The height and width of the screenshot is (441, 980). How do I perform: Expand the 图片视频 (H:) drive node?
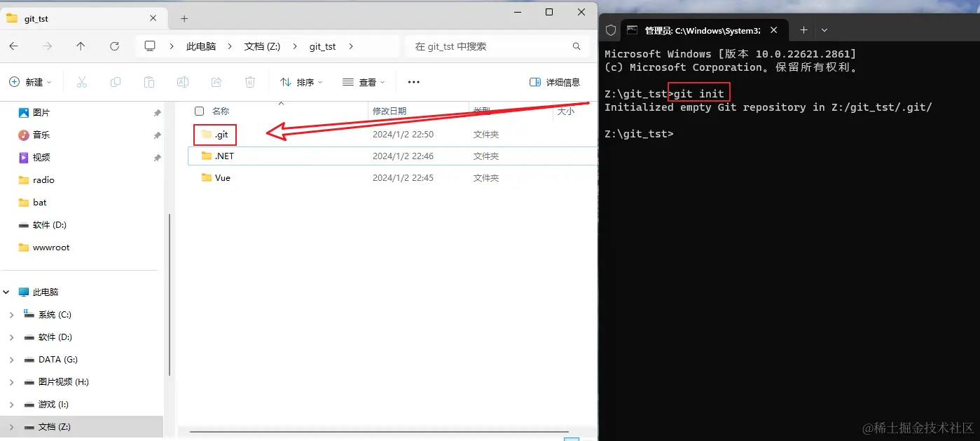(x=11, y=382)
